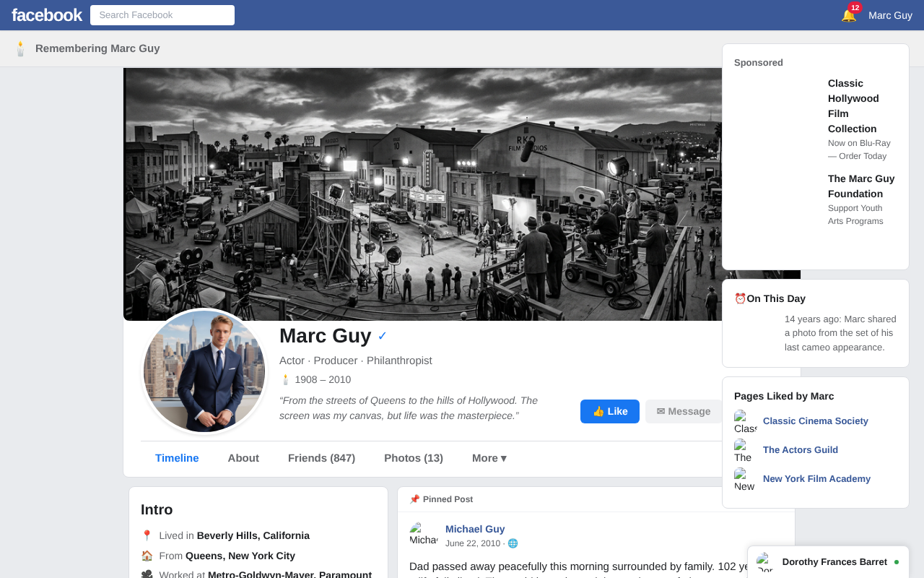Click the house icon in Intro
The width and height of the screenshot is (924, 578).
point(147,556)
